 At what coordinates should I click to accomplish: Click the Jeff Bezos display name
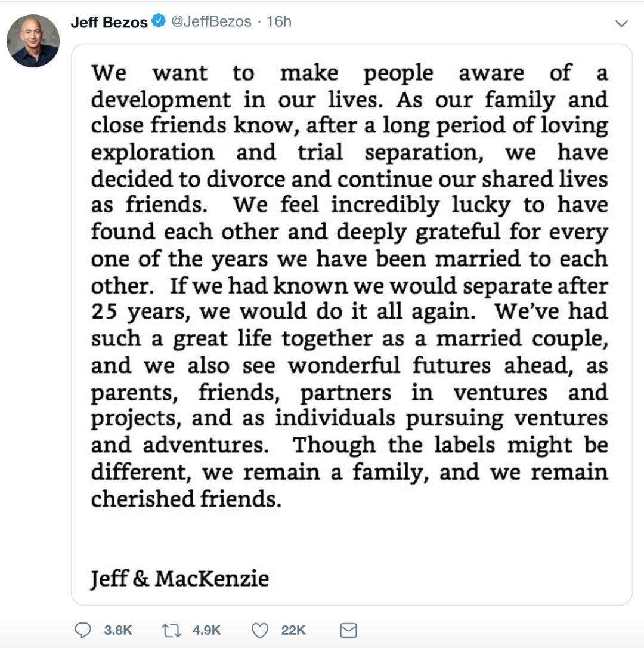tap(109, 22)
